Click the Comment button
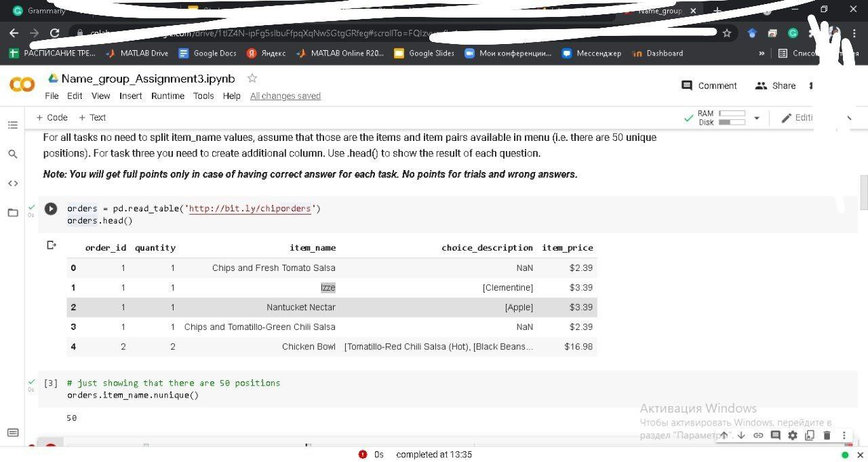This screenshot has width=868, height=462. (x=709, y=86)
